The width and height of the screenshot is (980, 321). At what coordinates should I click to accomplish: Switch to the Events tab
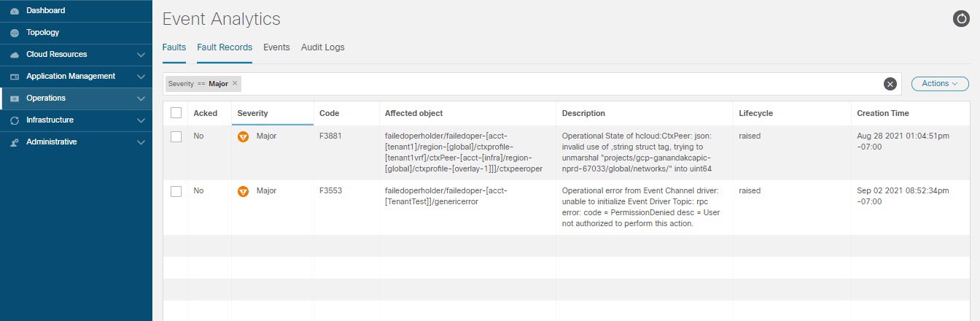point(276,47)
